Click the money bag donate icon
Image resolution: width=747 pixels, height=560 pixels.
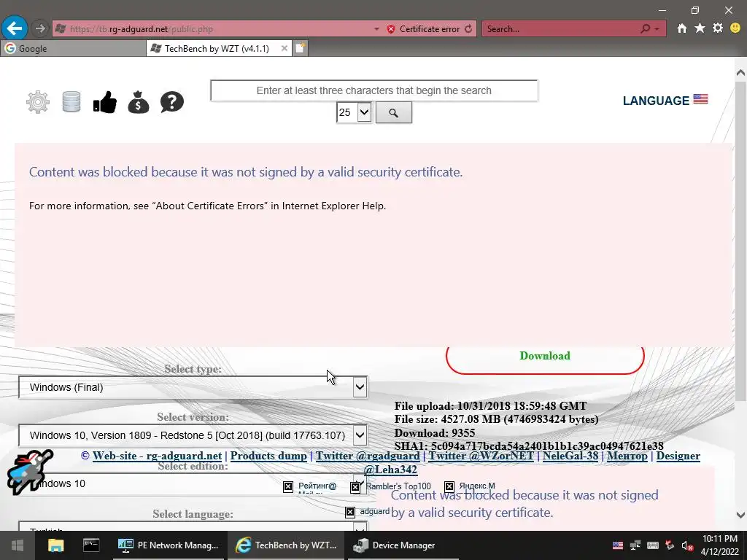138,101
